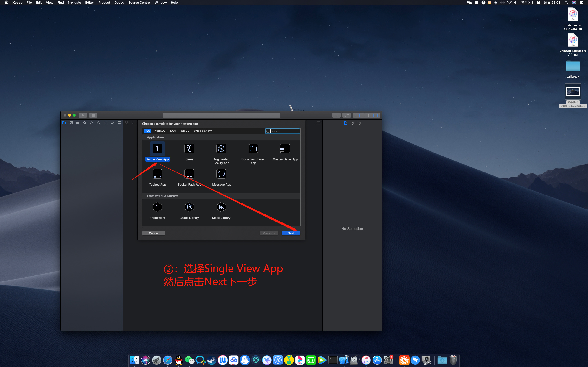Expand the iOS platform selector
The width and height of the screenshot is (588, 367).
[148, 131]
